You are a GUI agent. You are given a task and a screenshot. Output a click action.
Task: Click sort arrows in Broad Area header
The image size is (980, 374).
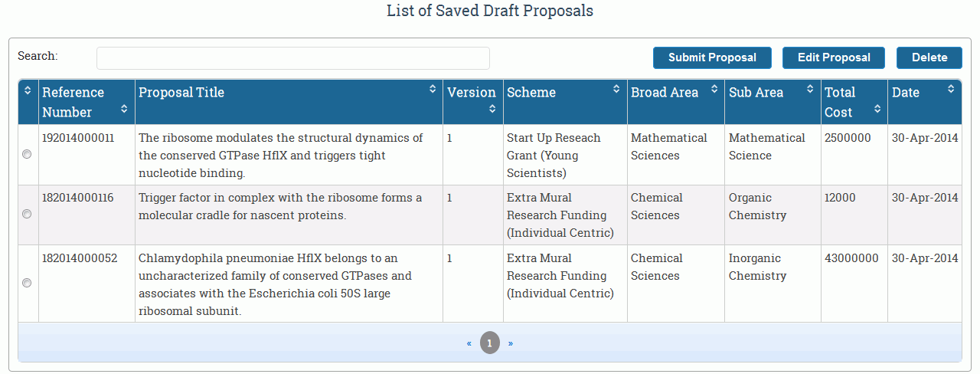pos(714,90)
